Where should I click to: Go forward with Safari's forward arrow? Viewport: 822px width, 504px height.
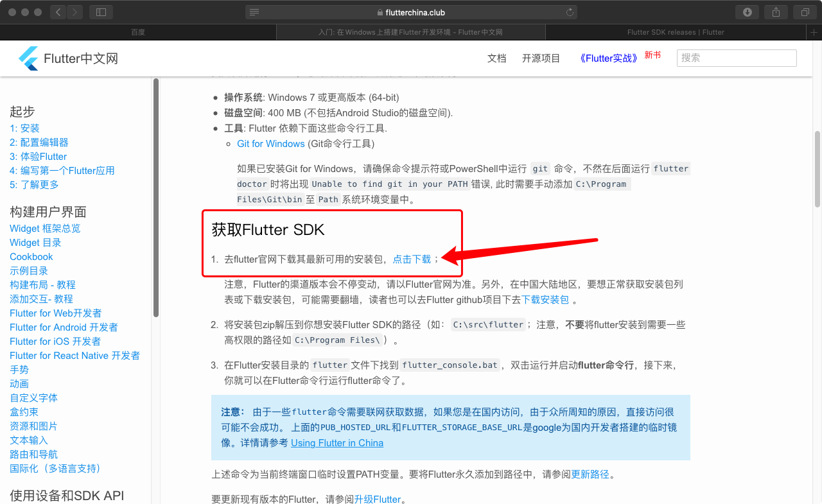(x=74, y=12)
